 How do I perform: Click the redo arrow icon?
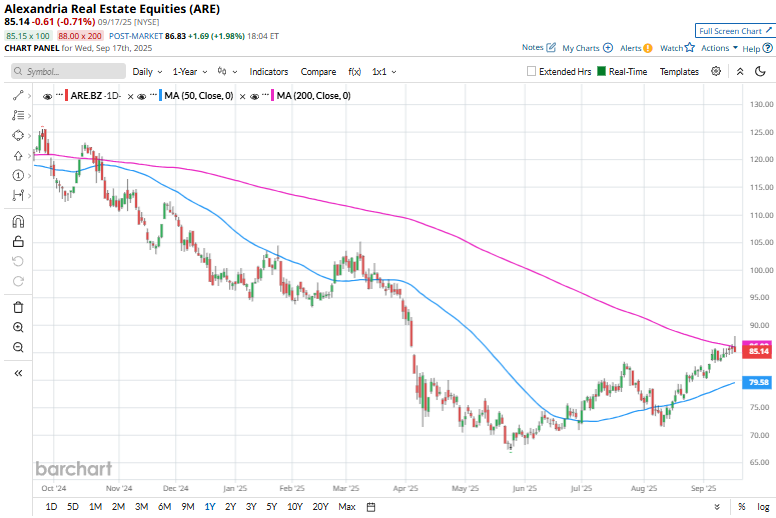click(x=18, y=281)
